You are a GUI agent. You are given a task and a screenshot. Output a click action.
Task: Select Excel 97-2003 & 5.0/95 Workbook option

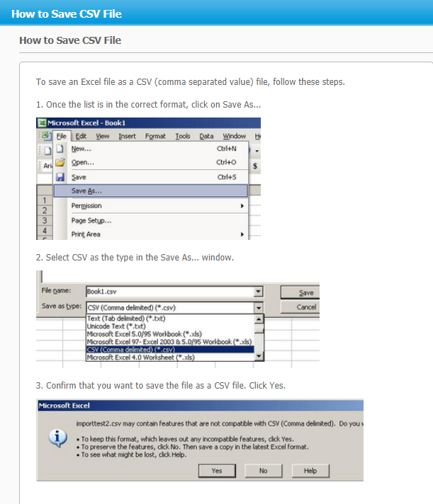[x=171, y=342]
